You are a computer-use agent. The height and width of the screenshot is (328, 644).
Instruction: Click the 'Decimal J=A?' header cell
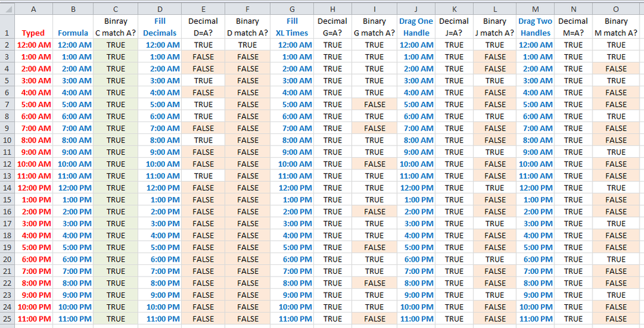pyautogui.click(x=454, y=27)
